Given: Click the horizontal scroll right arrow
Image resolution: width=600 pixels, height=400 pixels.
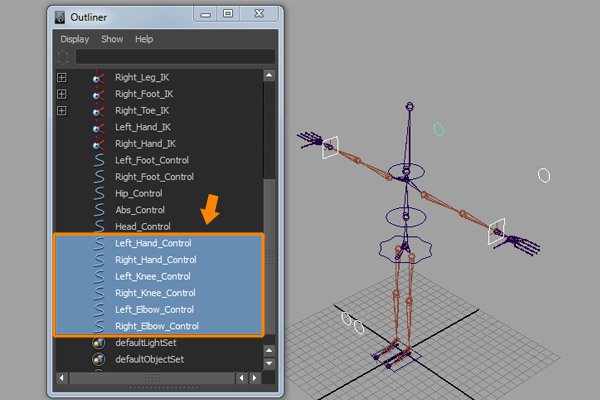Looking at the screenshot, I should coord(254,378).
